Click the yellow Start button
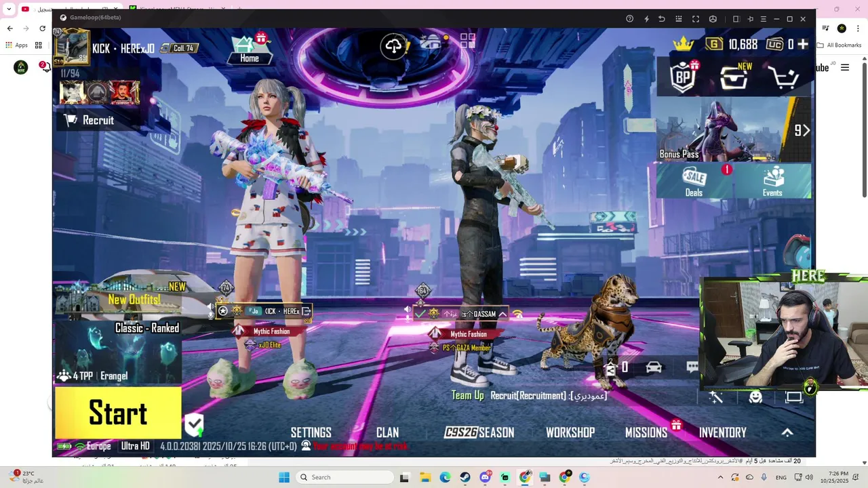The width and height of the screenshot is (868, 488). point(118,413)
